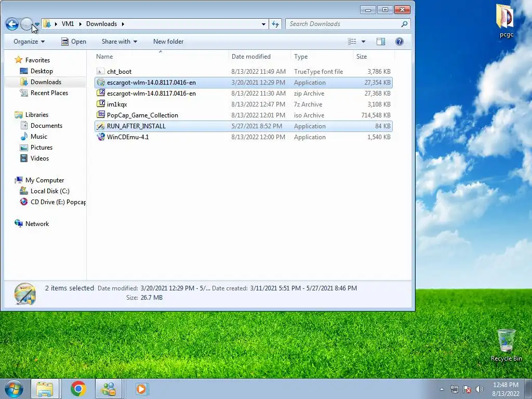
Task: Sort by Date modified column
Action: pyautogui.click(x=259, y=57)
